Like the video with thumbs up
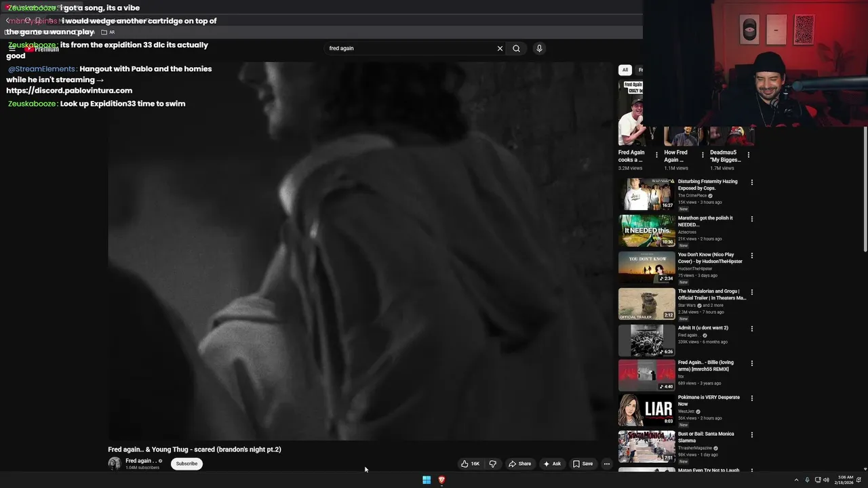The image size is (868, 488). click(470, 464)
